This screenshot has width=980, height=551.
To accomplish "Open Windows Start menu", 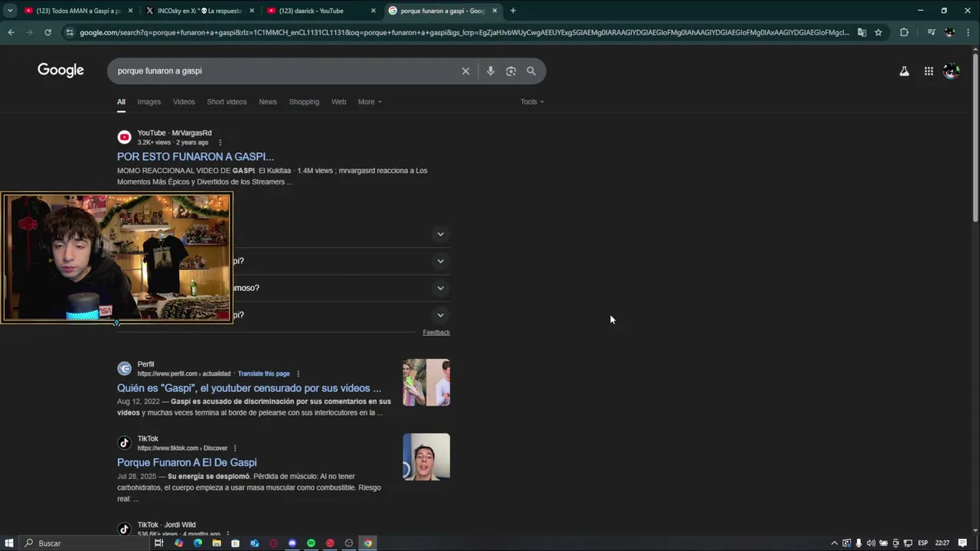I will coord(10,543).
